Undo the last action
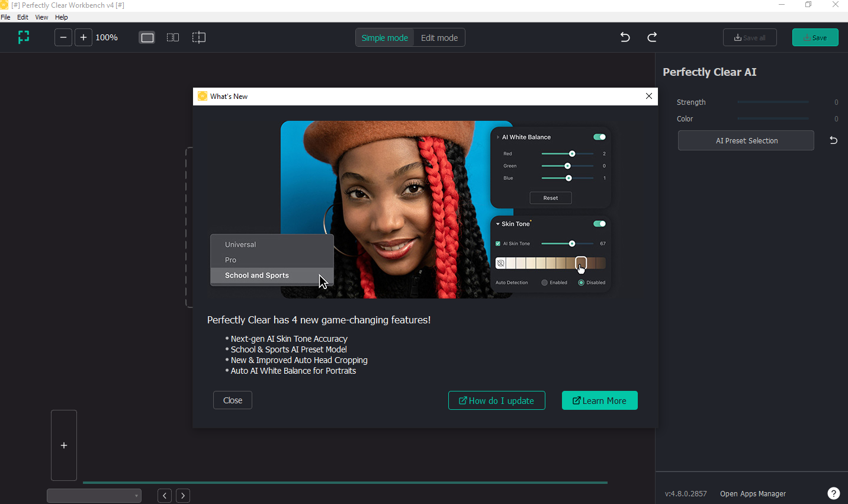Screen dimensions: 848x504 point(625,37)
